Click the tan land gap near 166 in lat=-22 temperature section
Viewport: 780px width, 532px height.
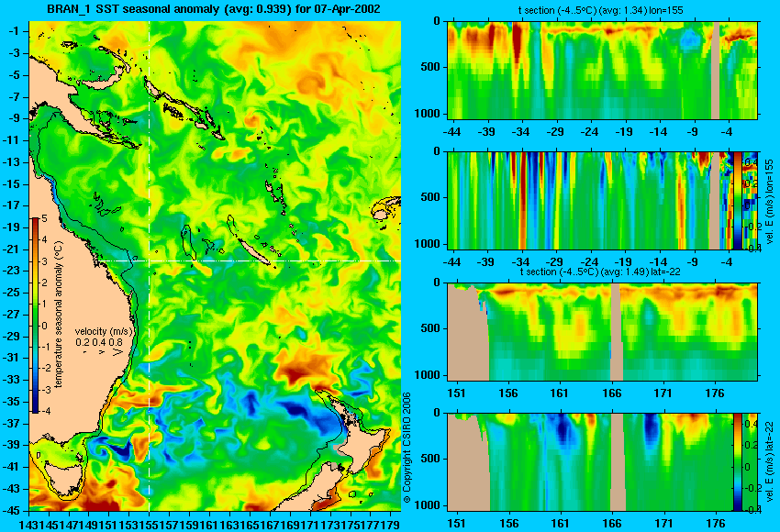point(616,332)
